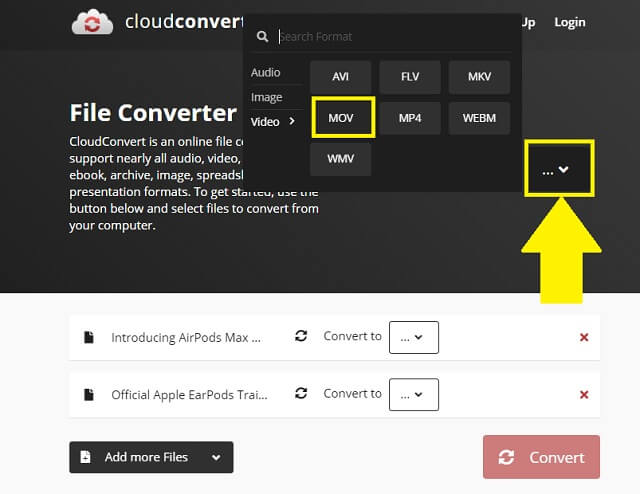Viewport: 640px width, 494px height.
Task: Click the red Convert button
Action: [541, 457]
